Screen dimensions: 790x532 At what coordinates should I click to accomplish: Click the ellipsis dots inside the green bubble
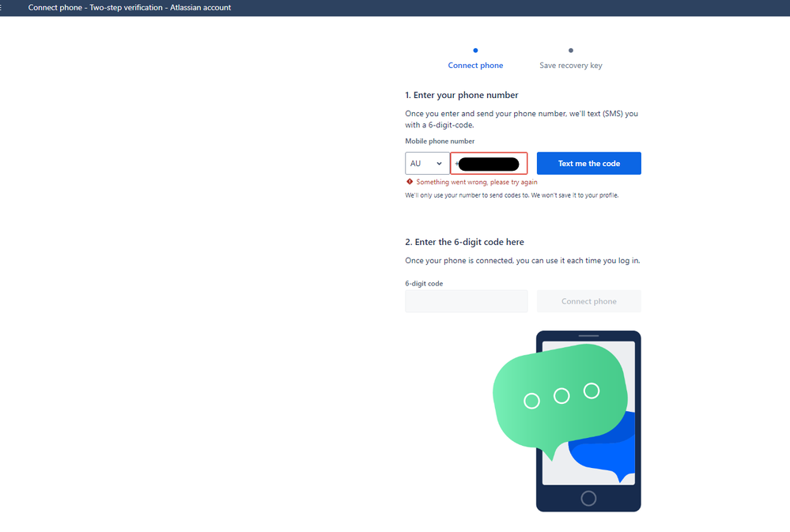click(560, 394)
